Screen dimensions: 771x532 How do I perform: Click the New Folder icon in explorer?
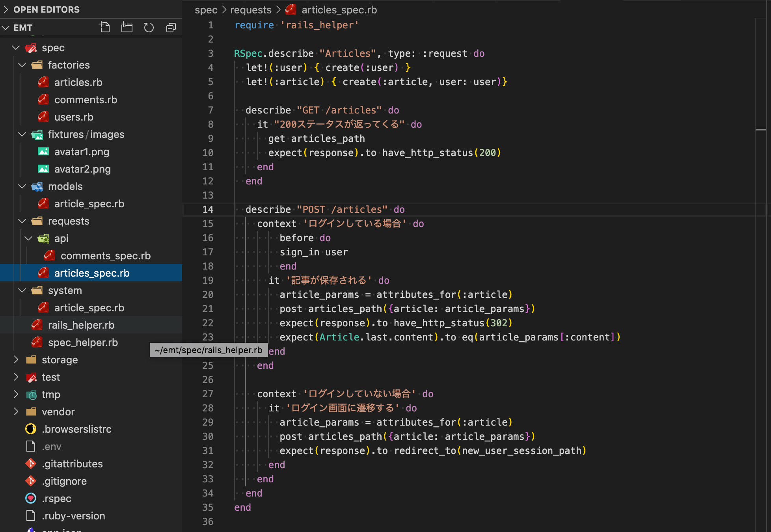tap(127, 28)
